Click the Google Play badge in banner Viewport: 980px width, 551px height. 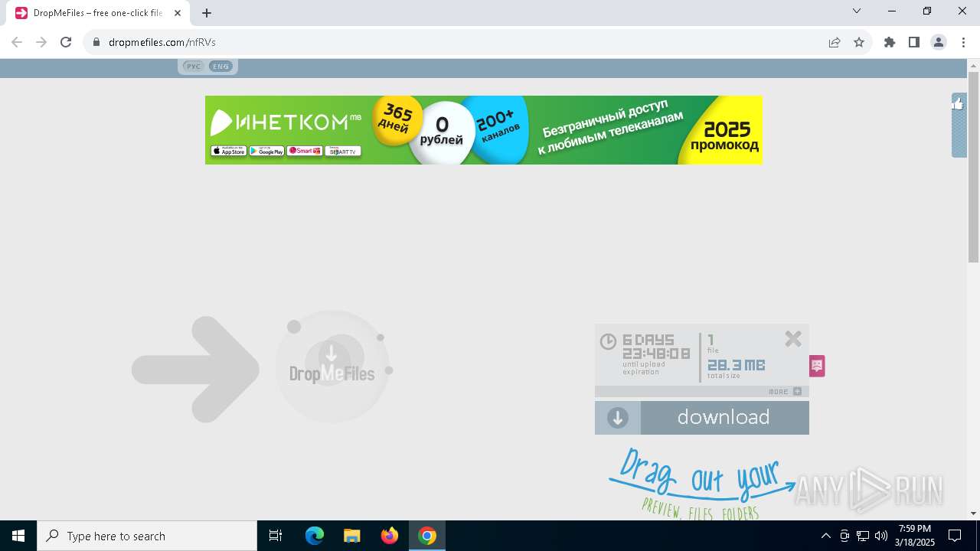pyautogui.click(x=266, y=152)
